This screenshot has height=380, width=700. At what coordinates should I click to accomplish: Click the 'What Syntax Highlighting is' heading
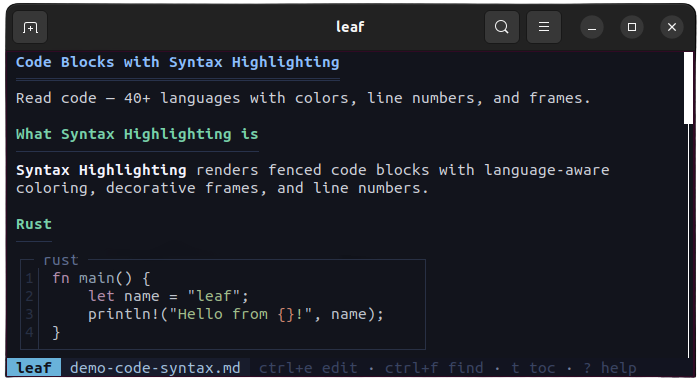point(137,134)
